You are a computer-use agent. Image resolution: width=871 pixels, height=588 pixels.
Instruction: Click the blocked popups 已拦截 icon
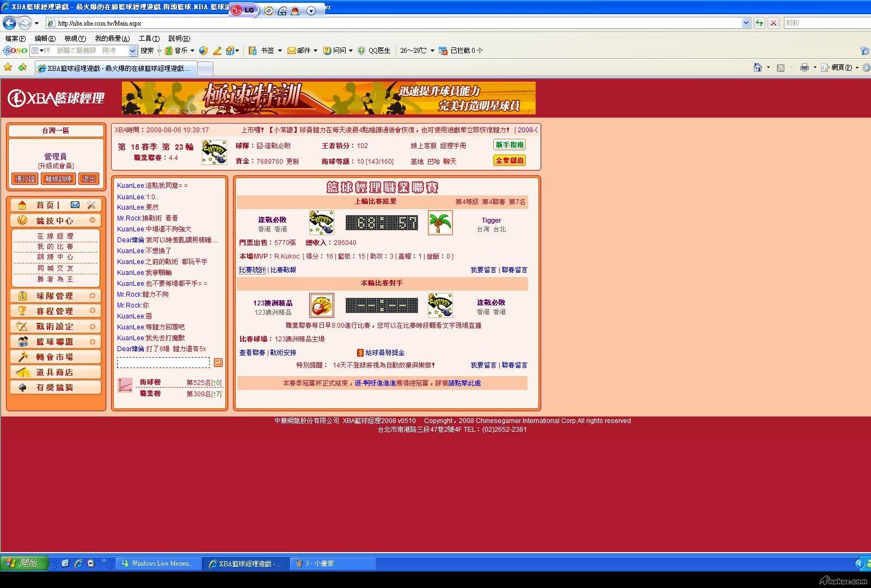point(443,51)
